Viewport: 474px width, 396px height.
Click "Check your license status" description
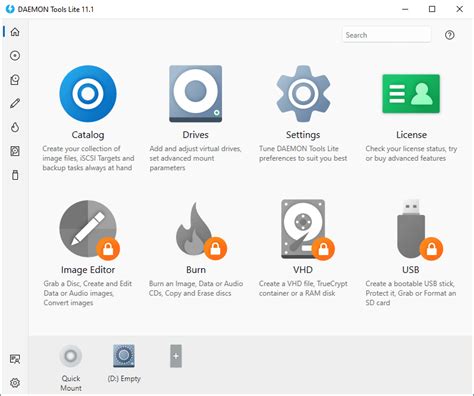point(411,153)
